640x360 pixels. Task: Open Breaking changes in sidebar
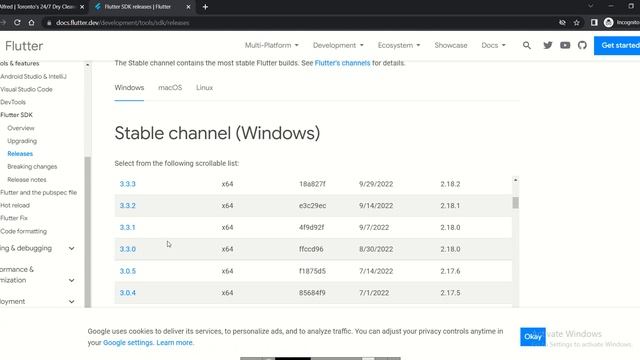32,167
